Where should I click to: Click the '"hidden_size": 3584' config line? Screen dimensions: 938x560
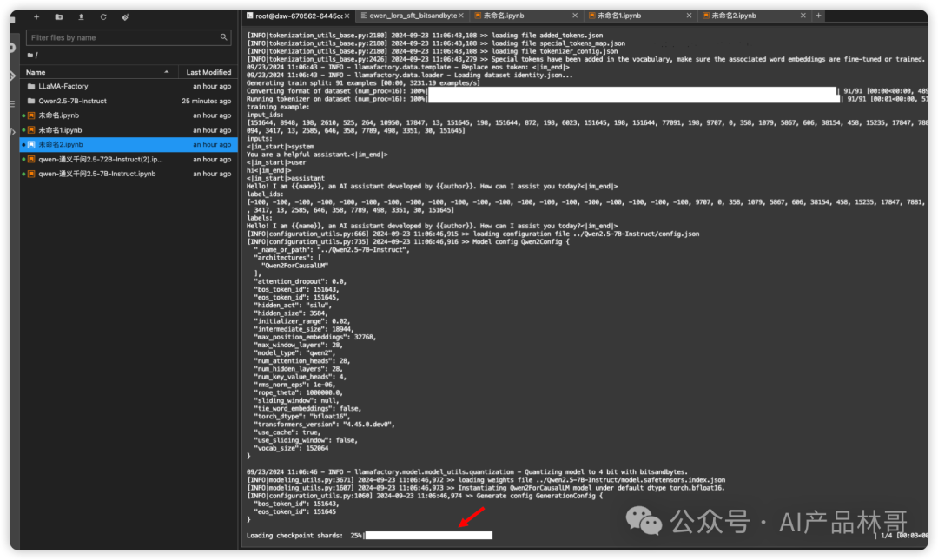coord(291,313)
